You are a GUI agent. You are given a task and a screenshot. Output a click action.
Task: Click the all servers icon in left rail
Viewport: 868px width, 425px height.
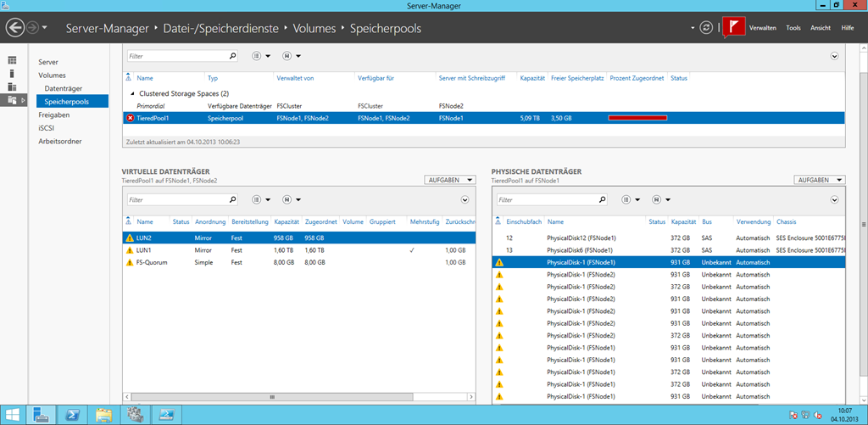point(12,87)
